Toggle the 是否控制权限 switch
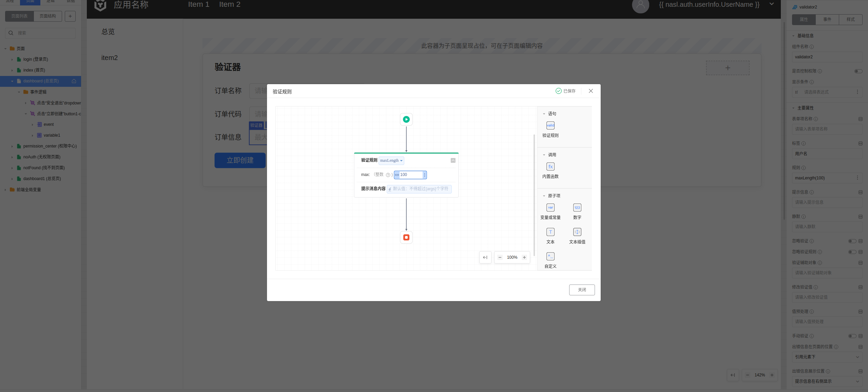 (858, 71)
